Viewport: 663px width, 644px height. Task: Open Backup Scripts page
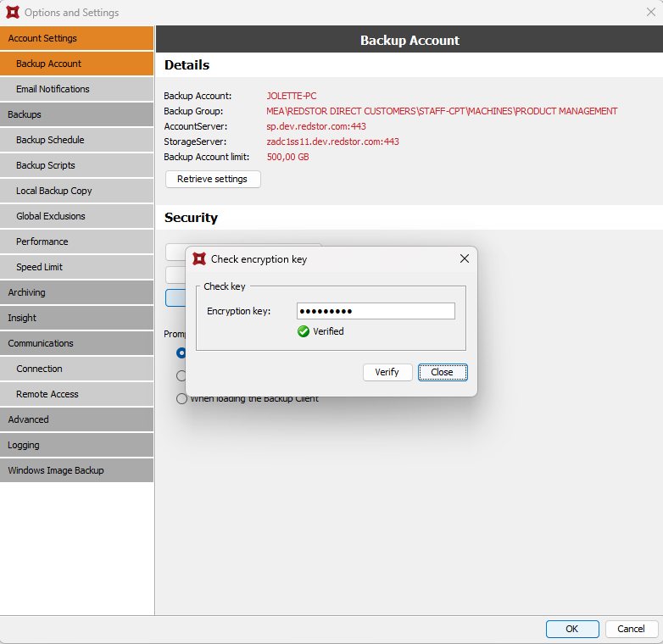[76, 165]
